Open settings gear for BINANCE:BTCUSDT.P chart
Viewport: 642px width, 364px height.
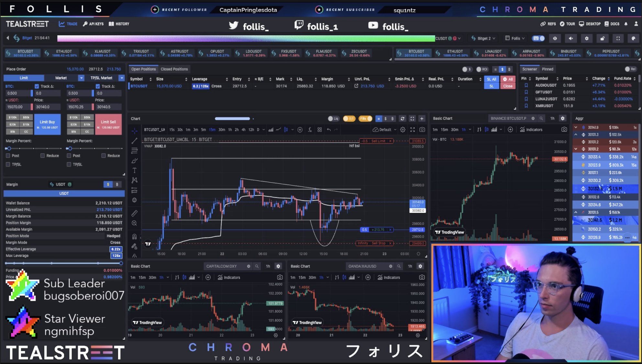click(x=563, y=118)
